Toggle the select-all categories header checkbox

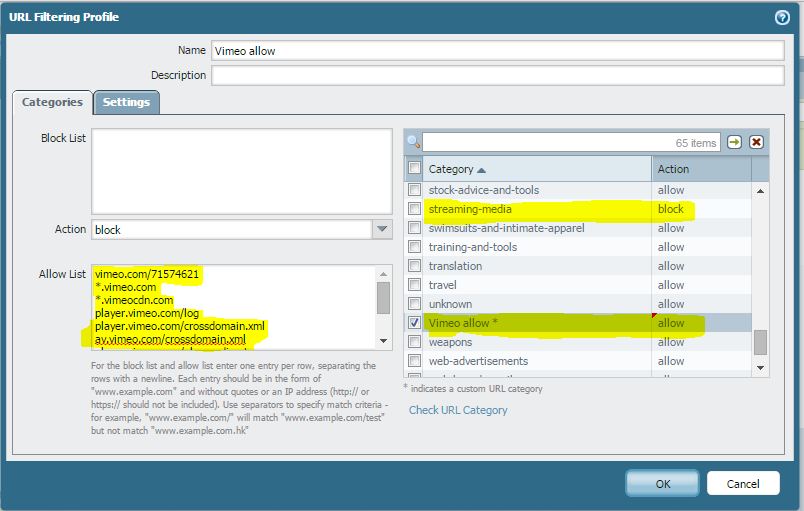tap(414, 168)
